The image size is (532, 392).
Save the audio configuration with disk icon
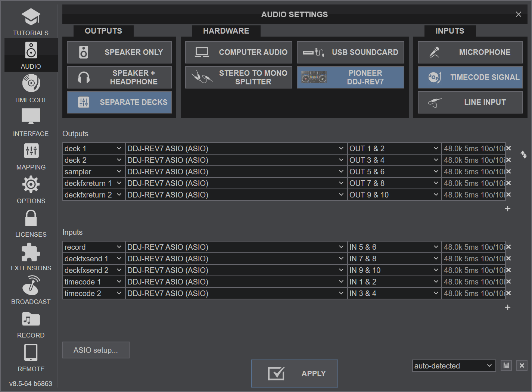506,365
